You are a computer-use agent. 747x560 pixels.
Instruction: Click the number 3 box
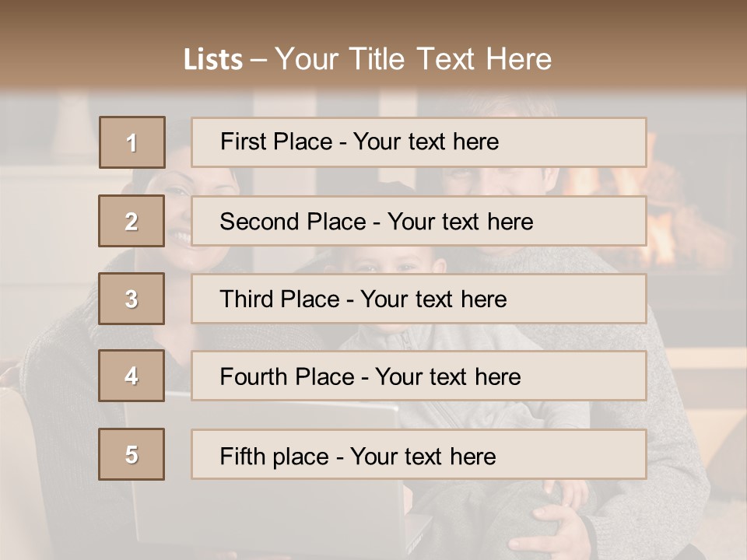click(132, 299)
